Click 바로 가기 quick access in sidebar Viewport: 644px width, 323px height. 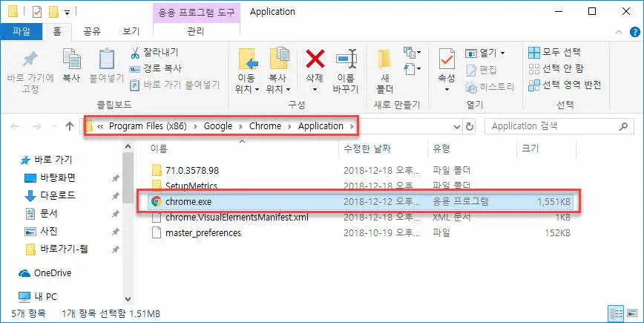click(47, 160)
